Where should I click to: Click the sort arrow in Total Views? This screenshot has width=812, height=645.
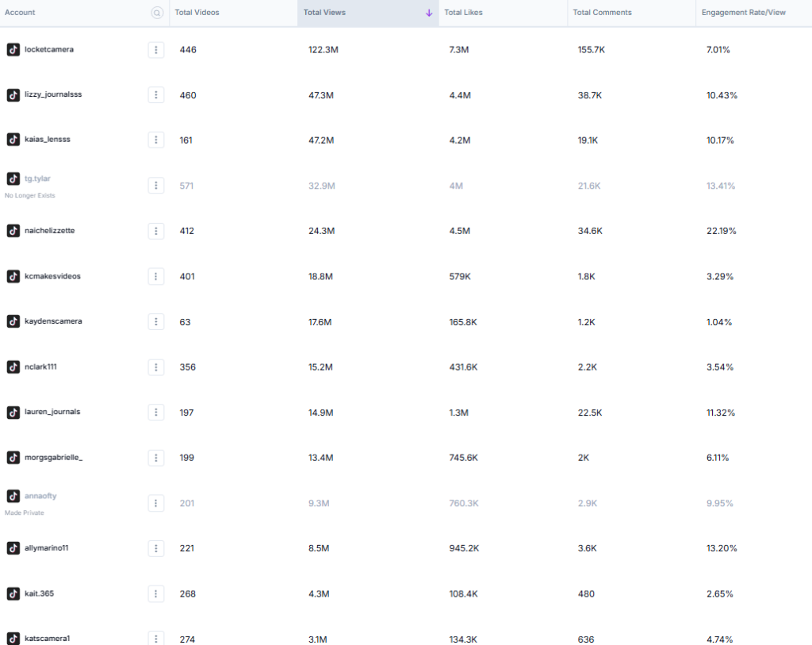click(x=429, y=13)
